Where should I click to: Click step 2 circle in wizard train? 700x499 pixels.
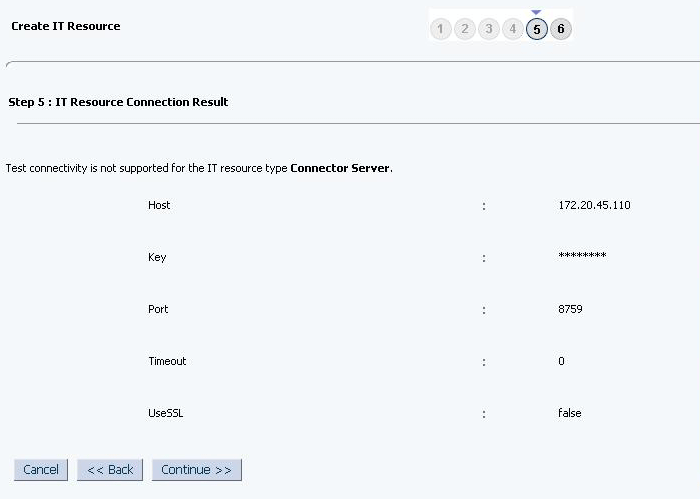465,30
